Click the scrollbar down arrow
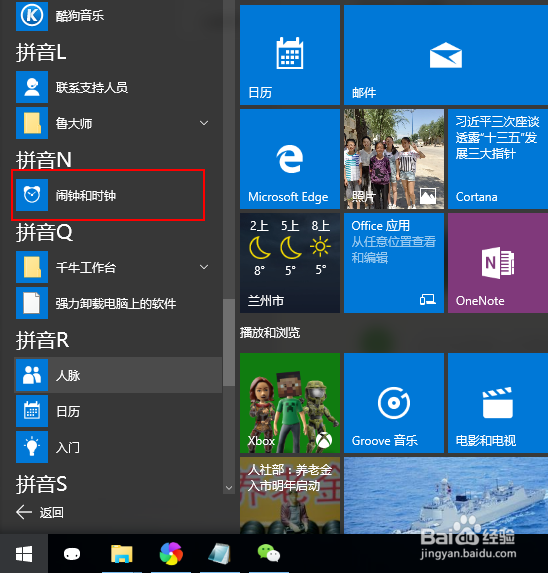Image resolution: width=548 pixels, height=573 pixels. (x=229, y=488)
